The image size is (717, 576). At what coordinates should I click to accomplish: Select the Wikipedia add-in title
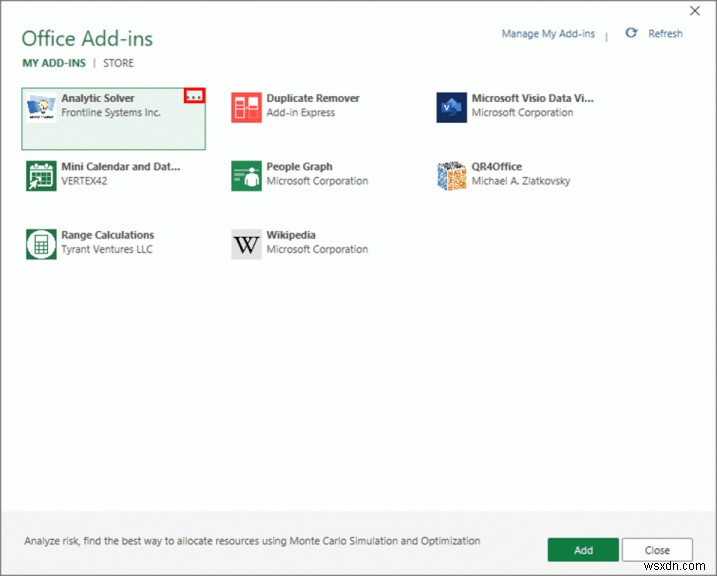(x=290, y=235)
